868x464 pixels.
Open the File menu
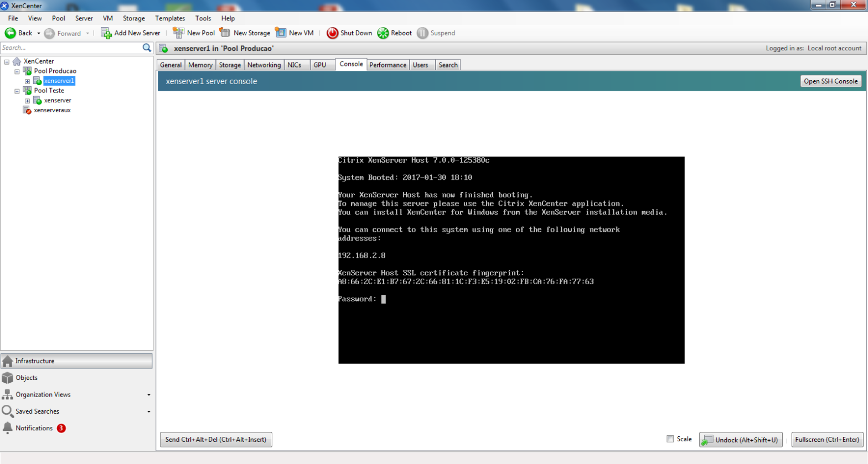pyautogui.click(x=13, y=18)
